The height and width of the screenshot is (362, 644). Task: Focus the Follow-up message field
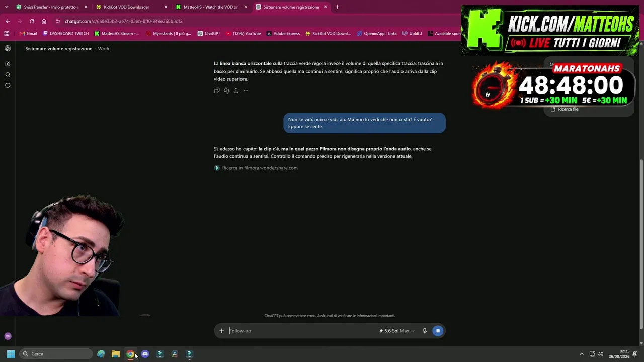302,331
